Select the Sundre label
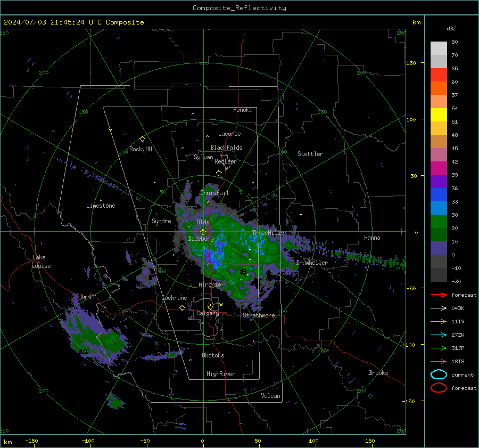This screenshot has width=479, height=448. point(161,221)
